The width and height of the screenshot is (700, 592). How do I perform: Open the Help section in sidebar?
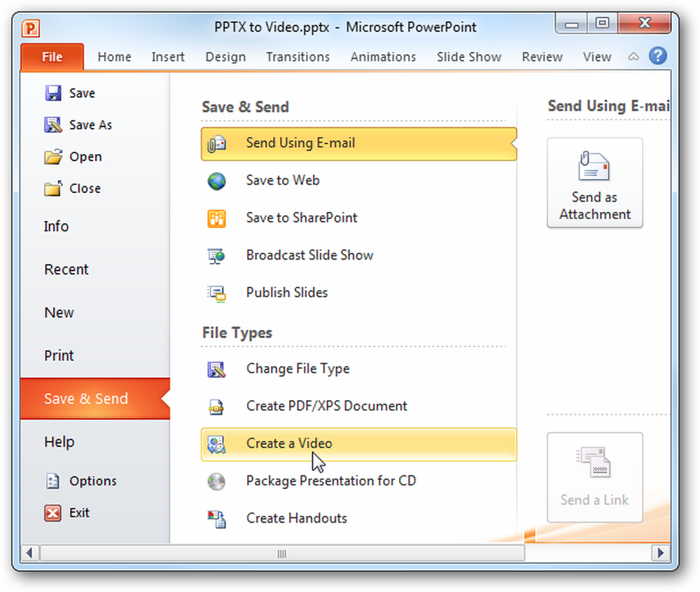tap(59, 442)
